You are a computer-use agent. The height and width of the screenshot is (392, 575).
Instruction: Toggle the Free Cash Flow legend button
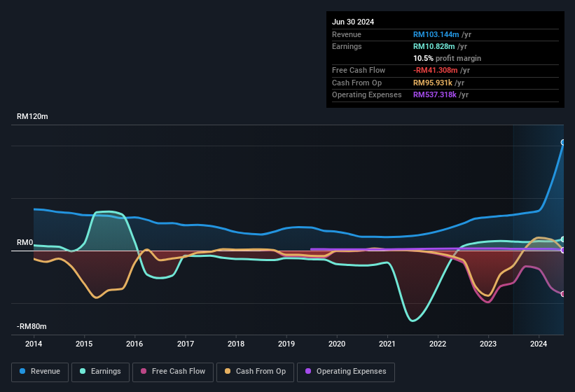coord(173,372)
